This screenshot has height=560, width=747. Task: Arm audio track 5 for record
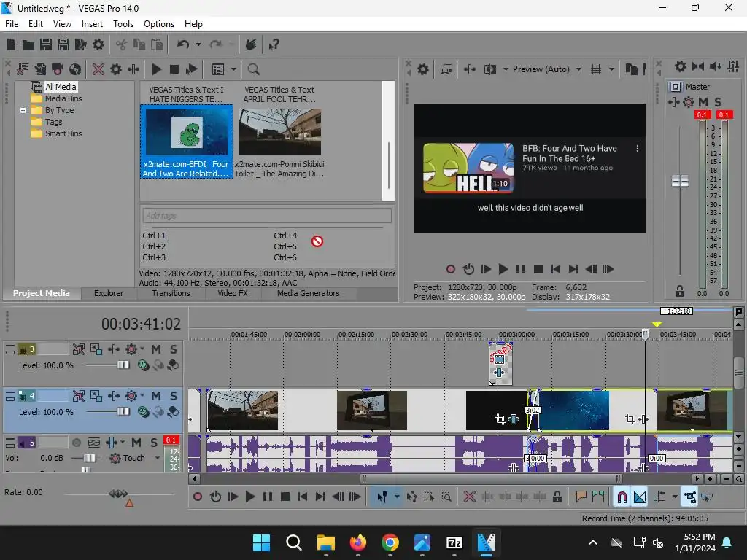pyautogui.click(x=76, y=443)
